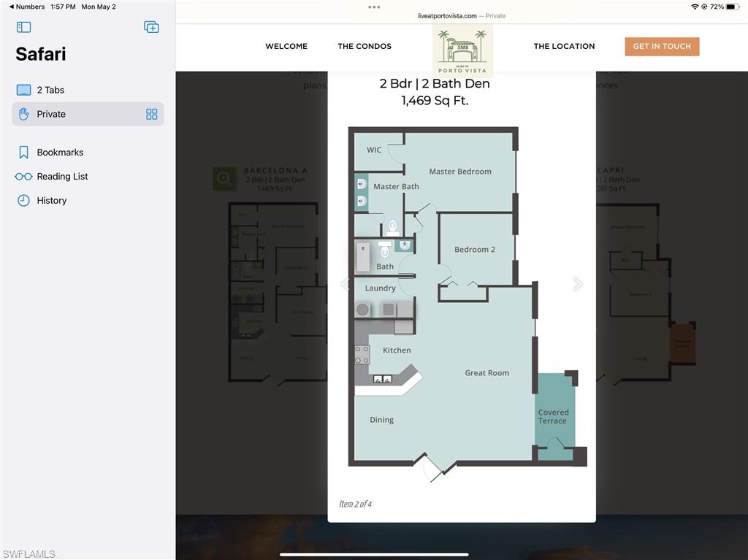Image resolution: width=748 pixels, height=560 pixels.
Task: Click the BARCELONA A title text
Action: point(275,170)
